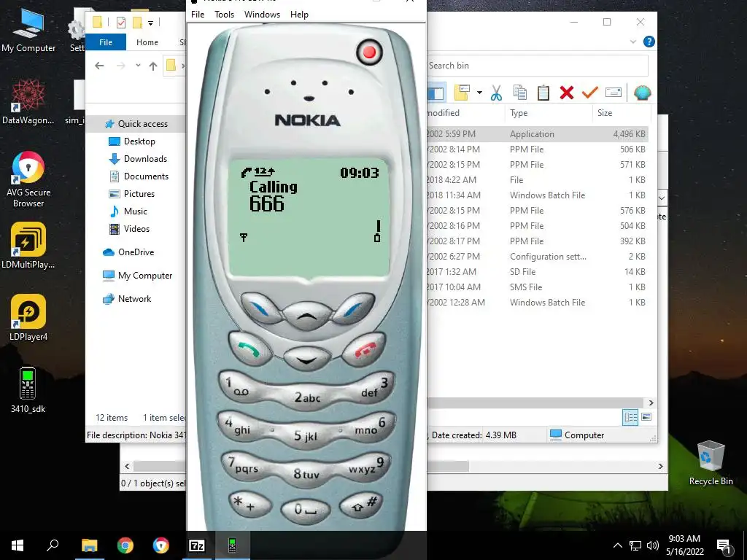Click the Rename icon in toolbar
This screenshot has height=560, width=747.
(613, 93)
